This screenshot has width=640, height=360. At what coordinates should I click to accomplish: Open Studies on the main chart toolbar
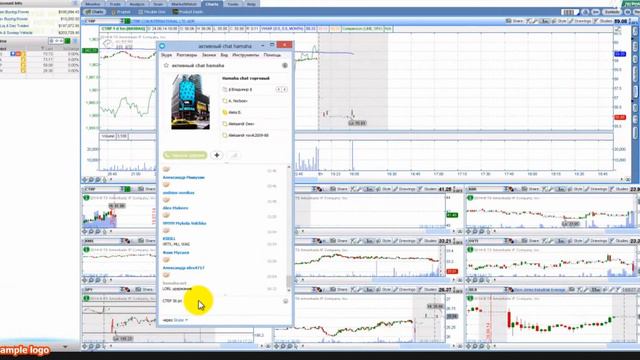603,21
